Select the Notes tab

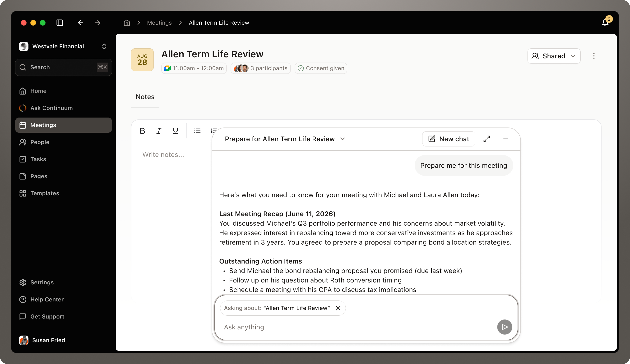coord(145,97)
